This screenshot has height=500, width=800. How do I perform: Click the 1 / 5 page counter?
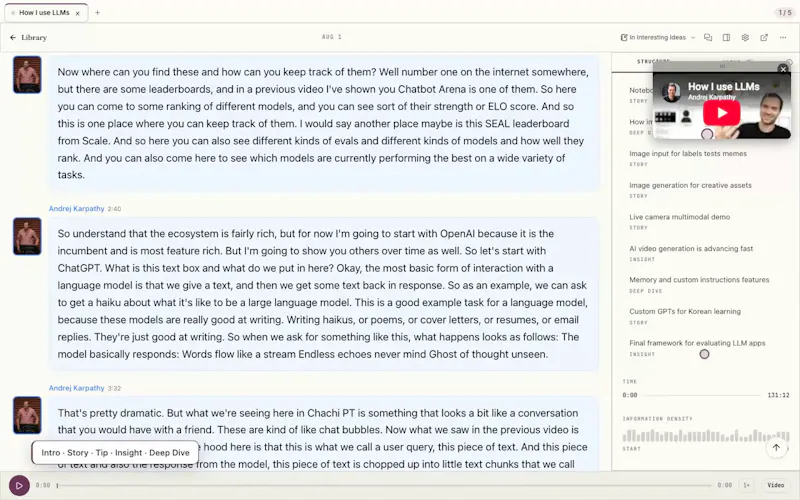(785, 13)
